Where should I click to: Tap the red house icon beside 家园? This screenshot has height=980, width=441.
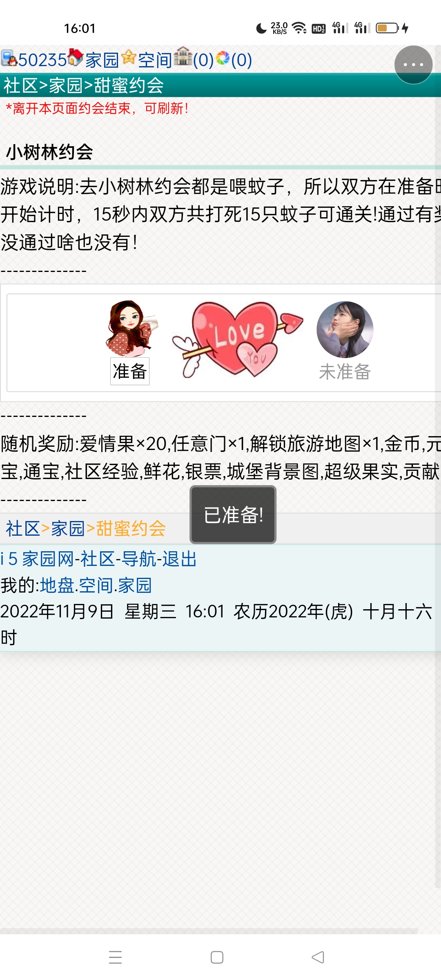[76, 57]
